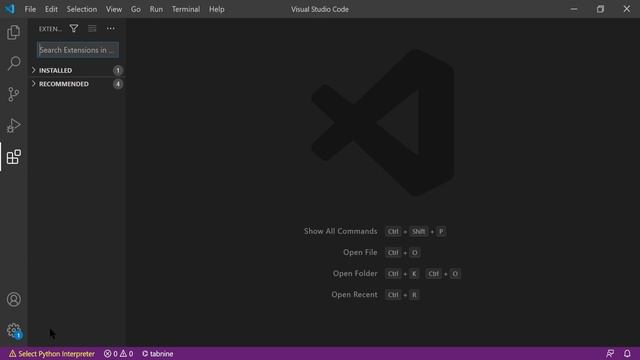The width and height of the screenshot is (640, 360).
Task: Open the Extensions view icon
Action: point(13,157)
